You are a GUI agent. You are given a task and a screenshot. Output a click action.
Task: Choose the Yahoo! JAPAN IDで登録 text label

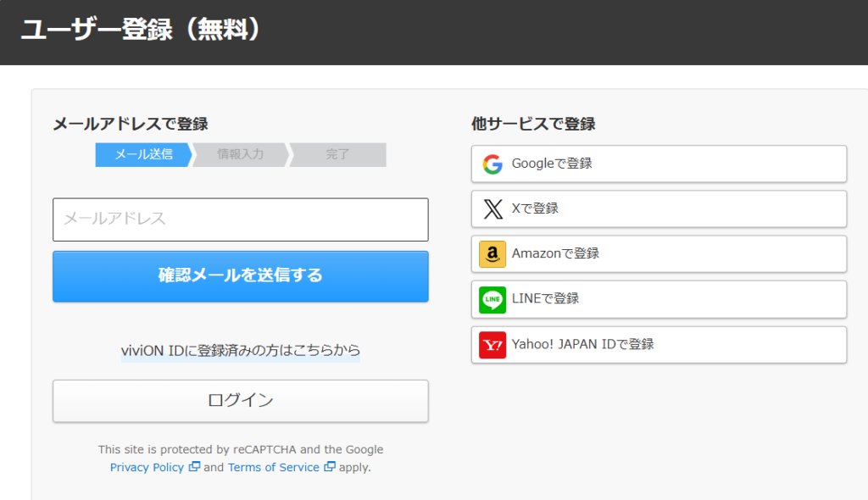pyautogui.click(x=582, y=344)
